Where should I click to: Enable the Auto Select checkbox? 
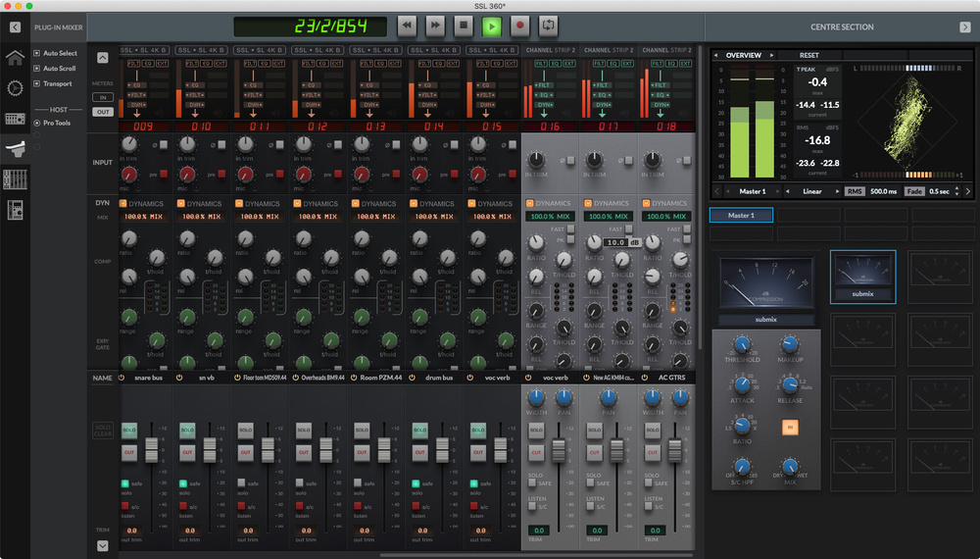[36, 53]
